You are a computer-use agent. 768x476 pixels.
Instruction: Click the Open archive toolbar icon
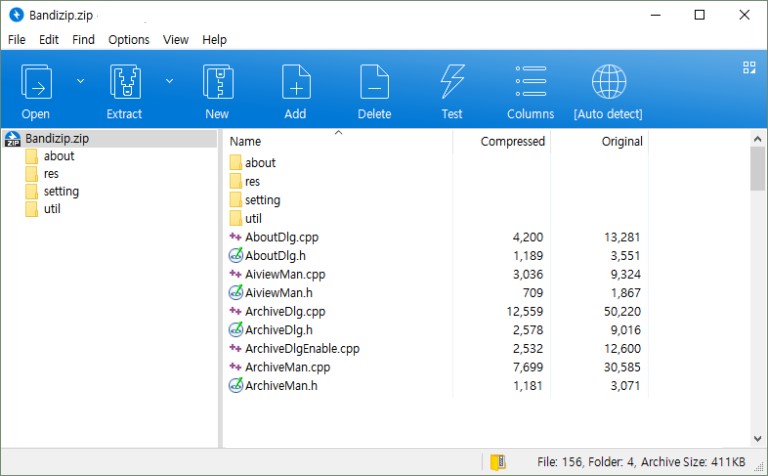click(36, 82)
